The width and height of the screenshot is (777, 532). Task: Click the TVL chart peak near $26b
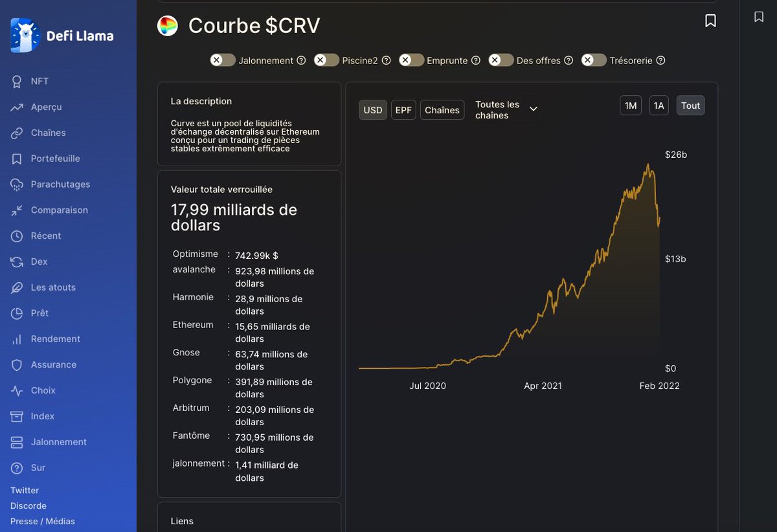click(x=647, y=165)
